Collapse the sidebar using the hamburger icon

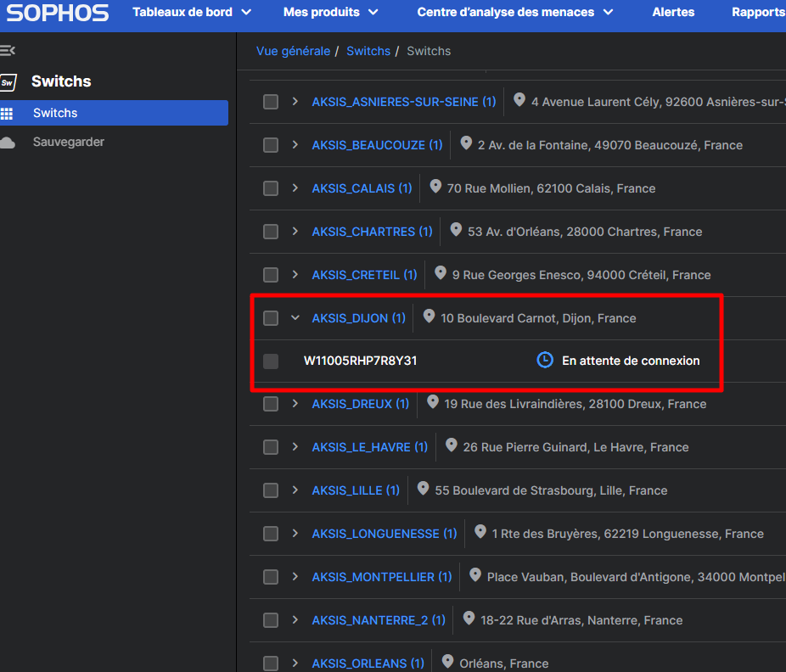point(8,50)
